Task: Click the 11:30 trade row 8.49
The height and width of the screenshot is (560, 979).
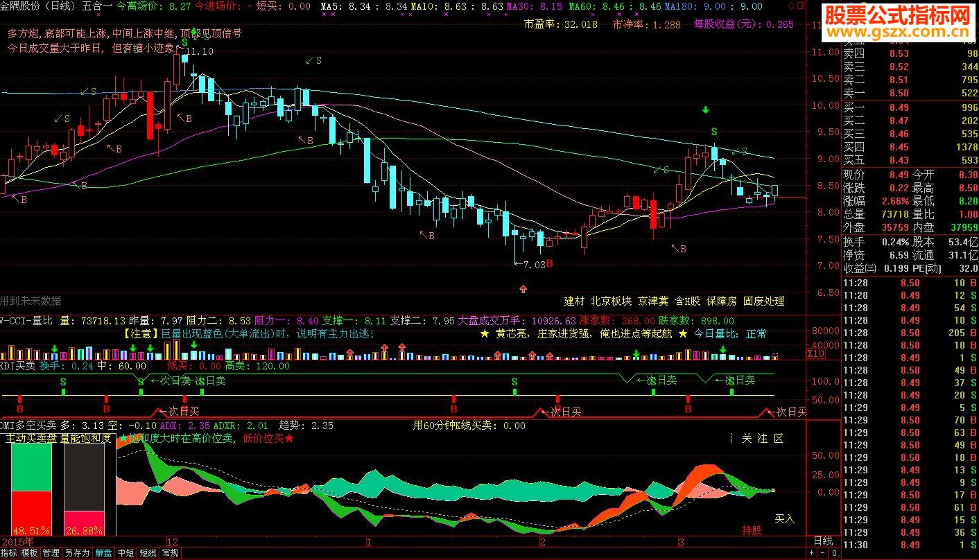Action: click(x=910, y=545)
